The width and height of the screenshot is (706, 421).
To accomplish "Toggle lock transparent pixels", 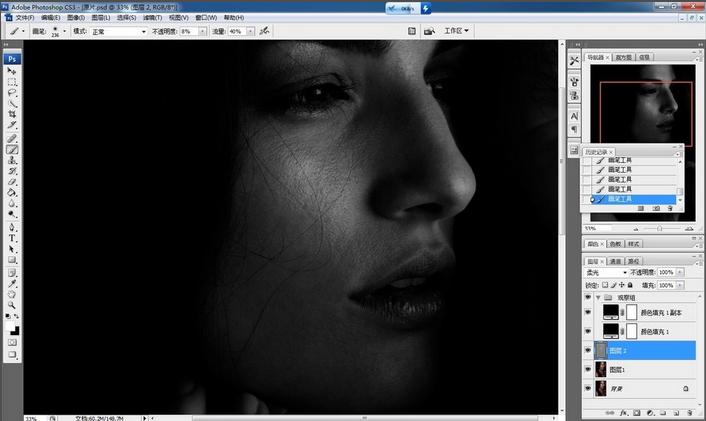I will (x=605, y=285).
